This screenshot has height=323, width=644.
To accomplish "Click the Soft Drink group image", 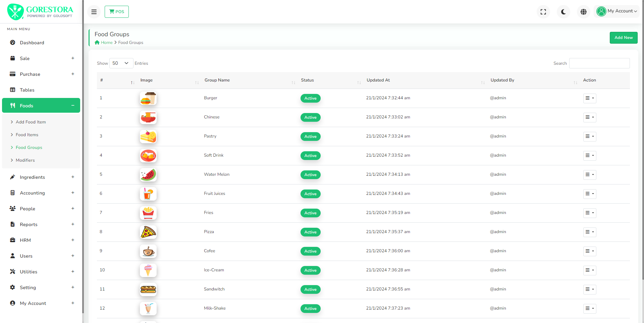I will (148, 156).
